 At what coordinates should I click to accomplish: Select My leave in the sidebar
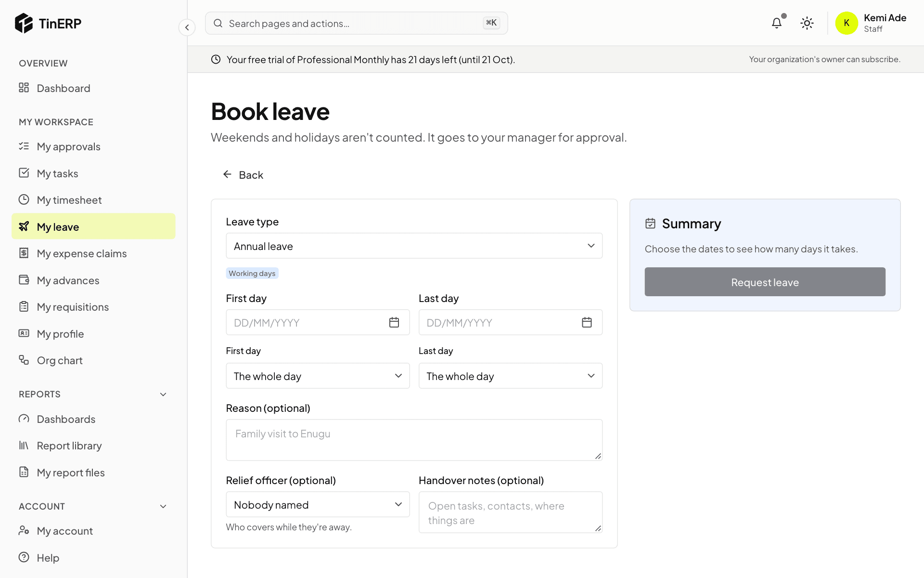pyautogui.click(x=93, y=226)
